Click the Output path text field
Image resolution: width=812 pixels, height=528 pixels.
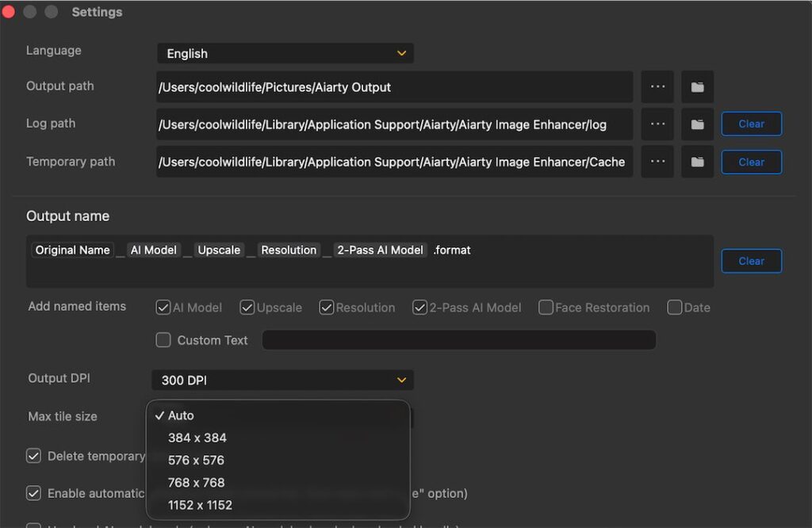click(x=394, y=87)
